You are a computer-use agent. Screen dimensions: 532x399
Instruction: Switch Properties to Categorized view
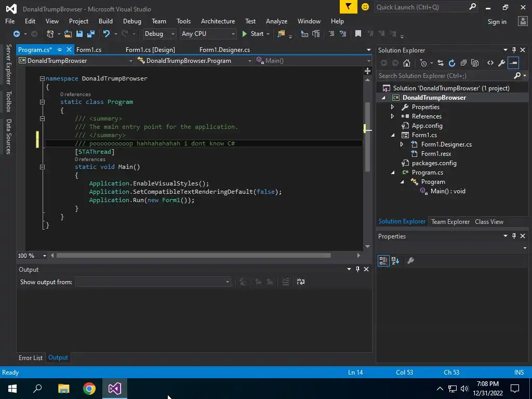point(383,261)
